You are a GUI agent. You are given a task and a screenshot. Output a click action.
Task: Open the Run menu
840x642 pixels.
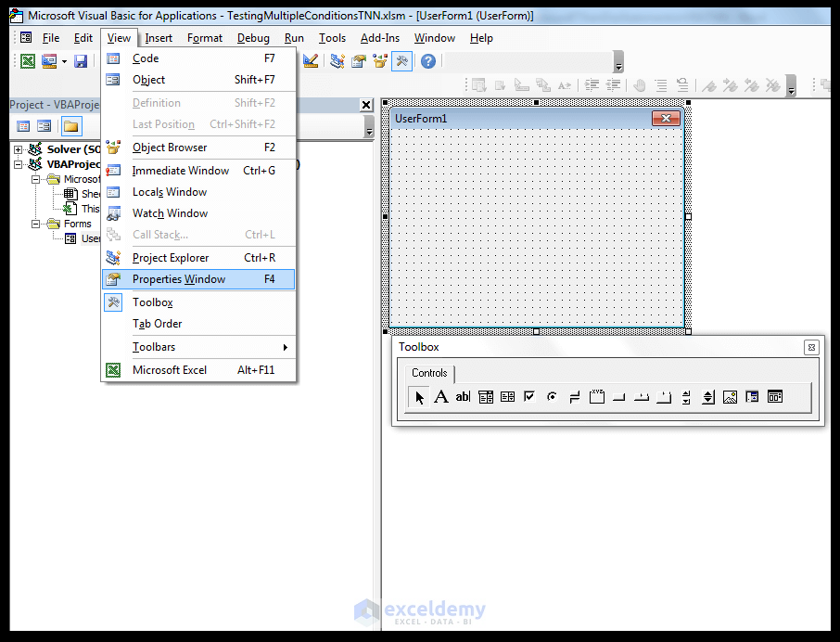click(x=294, y=38)
